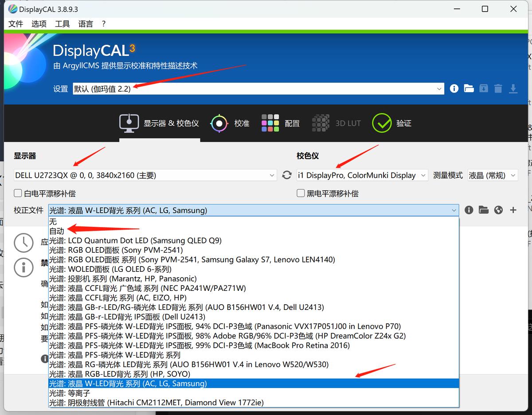Open the 显示器 DELL U2723QX dropdown
Image resolution: width=532 pixels, height=415 pixels.
click(145, 175)
